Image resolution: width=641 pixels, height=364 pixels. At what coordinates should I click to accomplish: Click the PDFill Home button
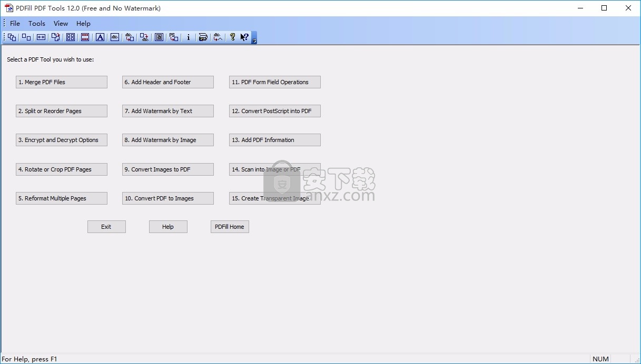click(x=230, y=227)
